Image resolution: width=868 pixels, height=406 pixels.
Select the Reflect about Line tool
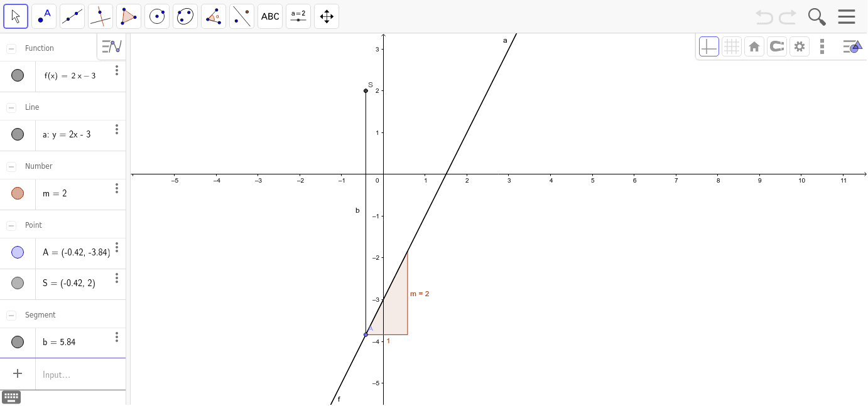[x=242, y=16]
